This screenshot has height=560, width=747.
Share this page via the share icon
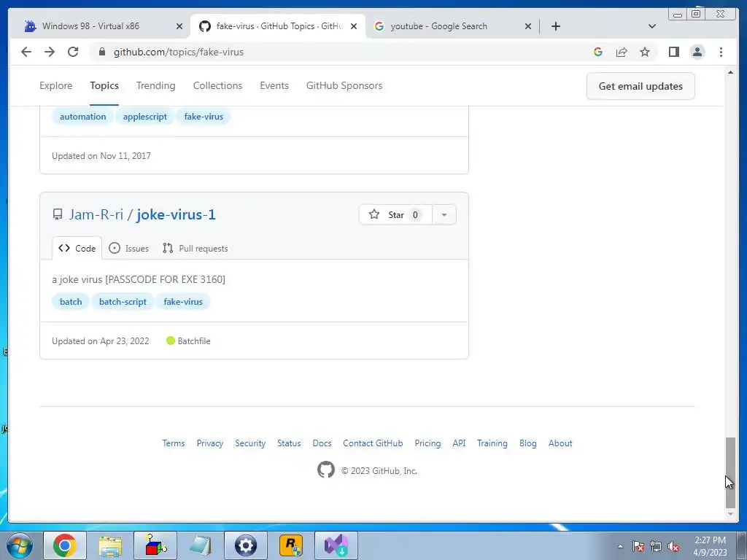tap(622, 52)
